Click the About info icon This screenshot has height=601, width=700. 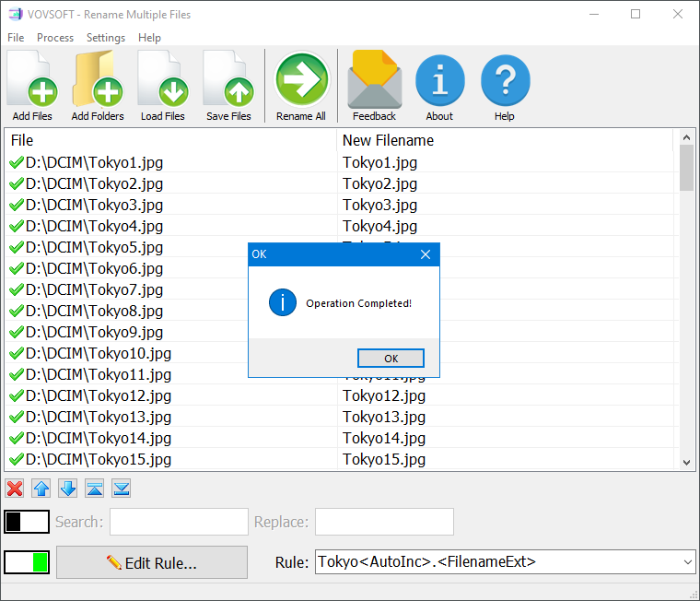(439, 85)
